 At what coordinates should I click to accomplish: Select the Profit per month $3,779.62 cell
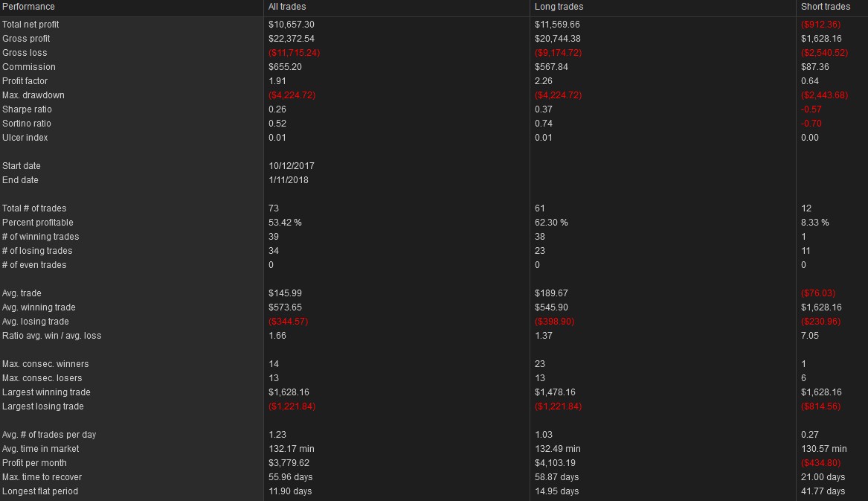(289, 463)
